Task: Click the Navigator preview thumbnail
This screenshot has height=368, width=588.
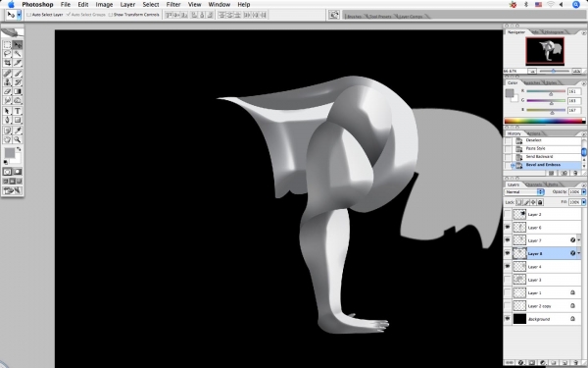Action: click(x=545, y=51)
